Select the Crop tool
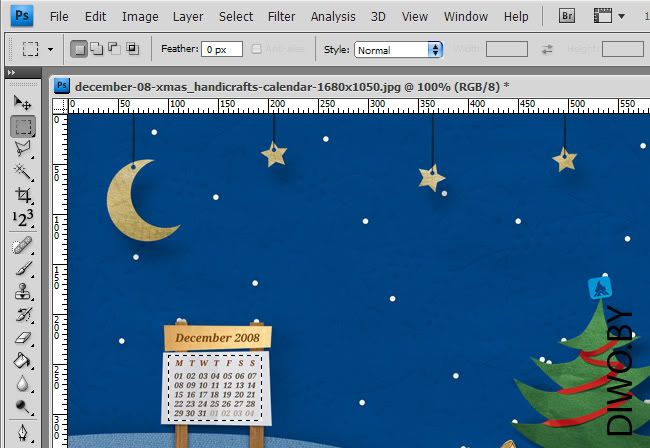Viewport: 650px width, 448px height. (x=23, y=195)
